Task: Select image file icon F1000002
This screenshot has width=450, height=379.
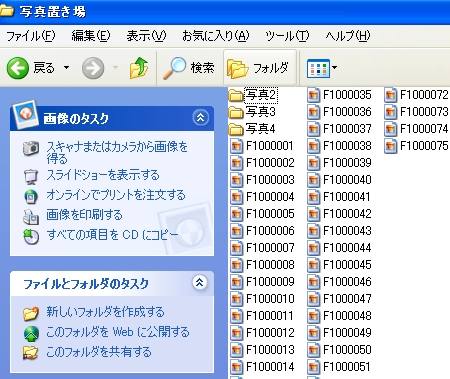Action: 236,163
